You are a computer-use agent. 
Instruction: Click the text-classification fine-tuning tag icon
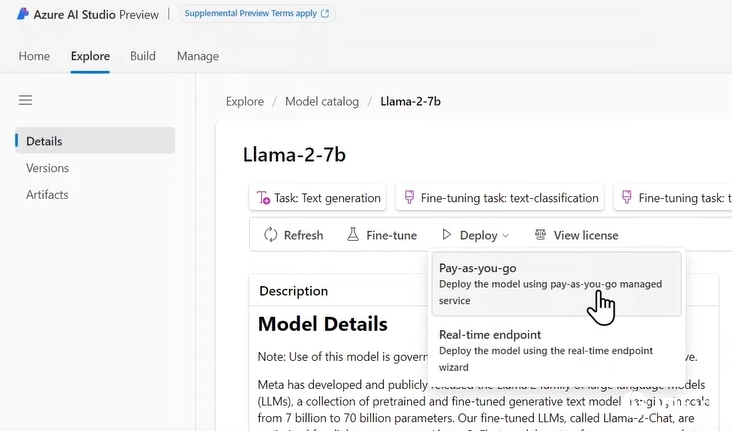click(409, 198)
